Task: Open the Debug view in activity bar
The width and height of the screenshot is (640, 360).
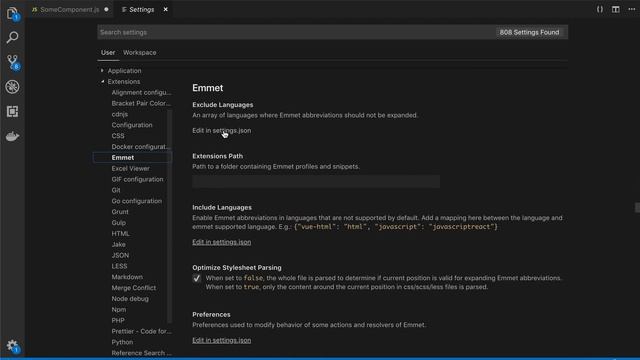Action: [x=12, y=87]
